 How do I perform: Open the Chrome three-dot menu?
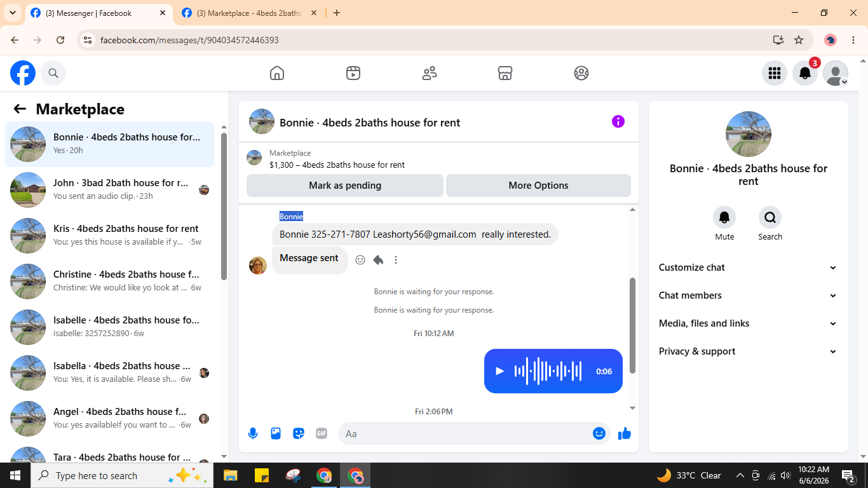853,40
